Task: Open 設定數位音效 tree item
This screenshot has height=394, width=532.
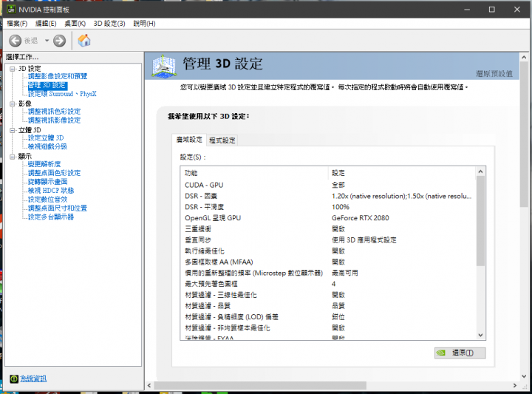Action: pos(47,200)
